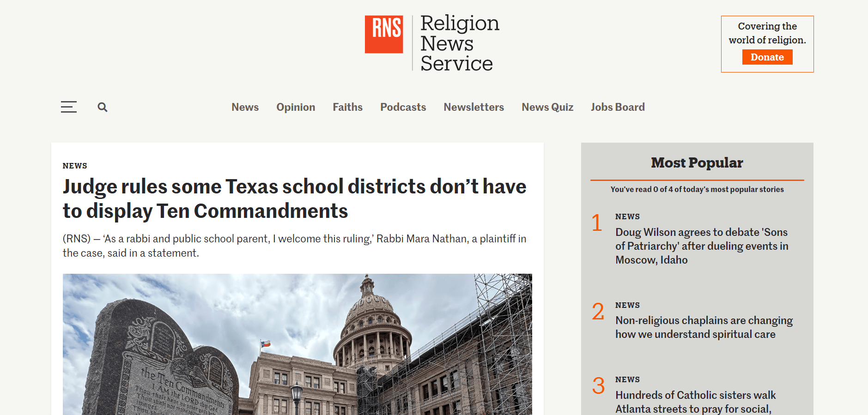The height and width of the screenshot is (415, 868).
Task: Open the Catholic sisters Atlanta story
Action: [695, 402]
